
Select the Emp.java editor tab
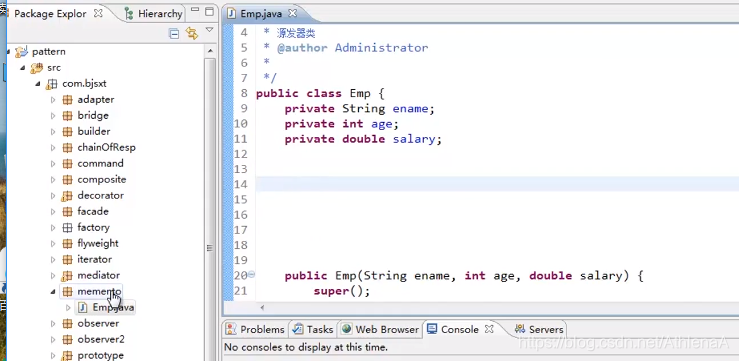[x=261, y=14]
